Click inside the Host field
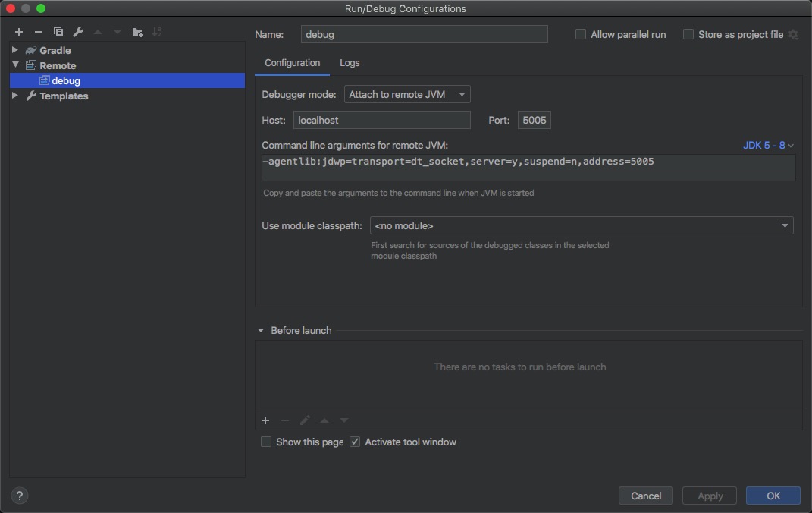812x513 pixels. pyautogui.click(x=381, y=120)
